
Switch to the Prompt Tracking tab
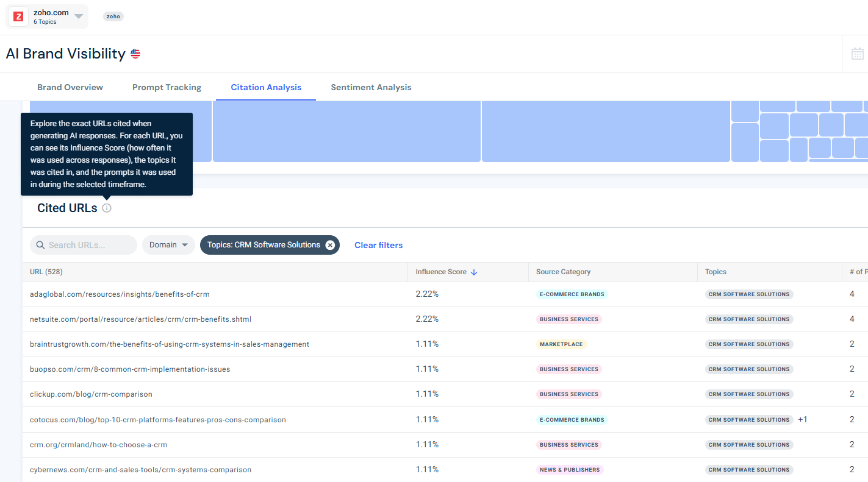tap(167, 87)
